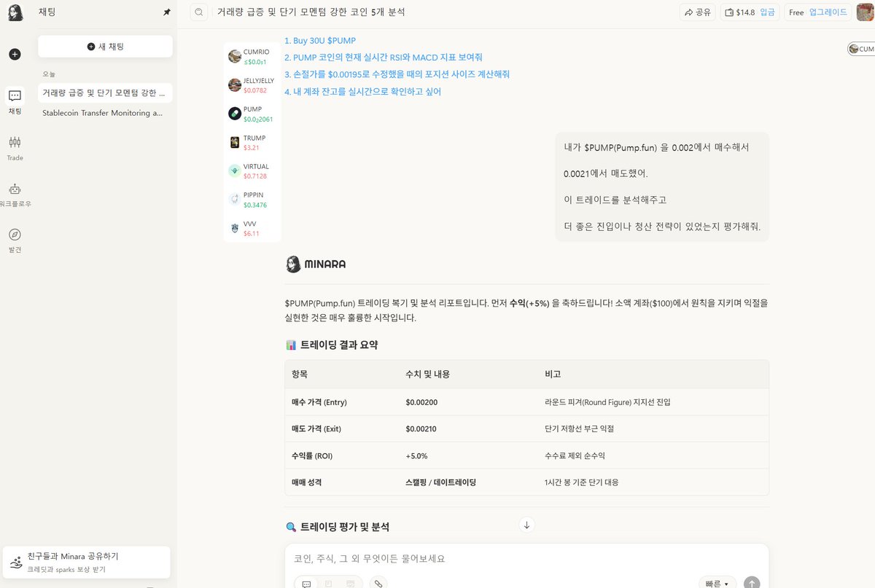Select chat mode icon in input bar
The image size is (875, 588).
point(306,584)
